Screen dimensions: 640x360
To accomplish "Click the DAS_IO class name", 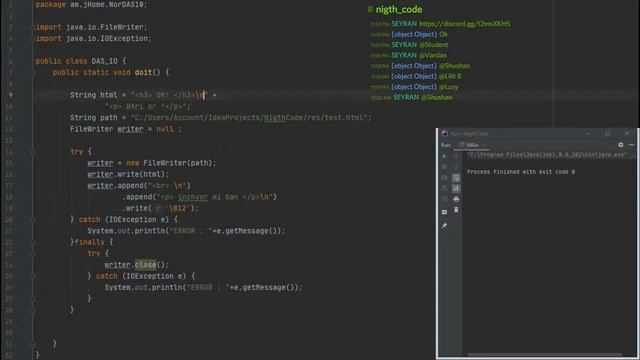I will click(x=104, y=61).
